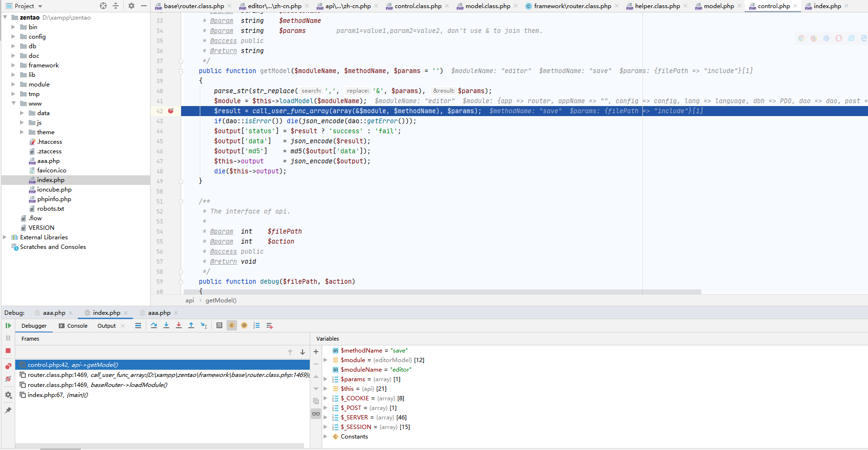Screen dimensions: 868x450
Task: Open Scratches and Consoles node
Action: coord(53,247)
